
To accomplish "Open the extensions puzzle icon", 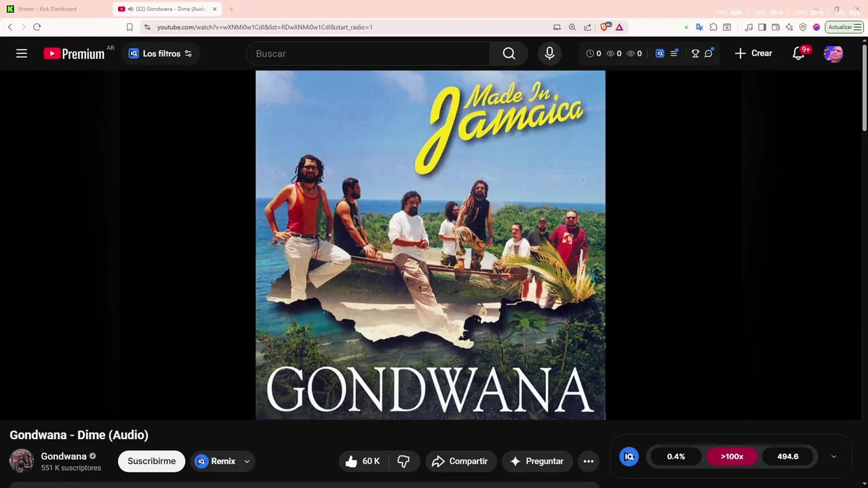I will 713,27.
